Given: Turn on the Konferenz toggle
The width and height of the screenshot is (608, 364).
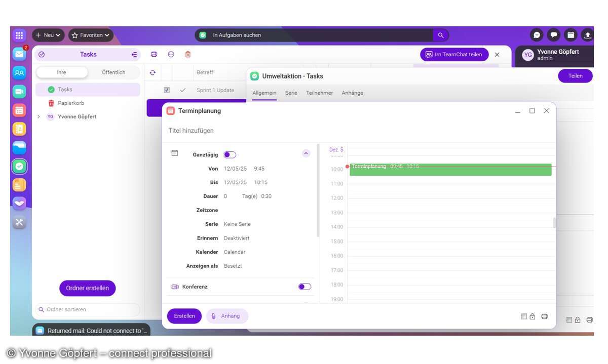Looking at the screenshot, I should (x=305, y=287).
